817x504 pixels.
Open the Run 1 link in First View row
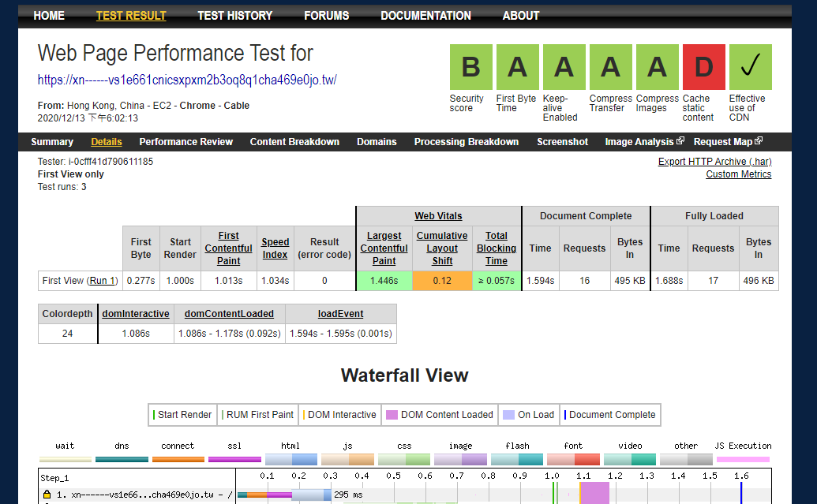[103, 281]
